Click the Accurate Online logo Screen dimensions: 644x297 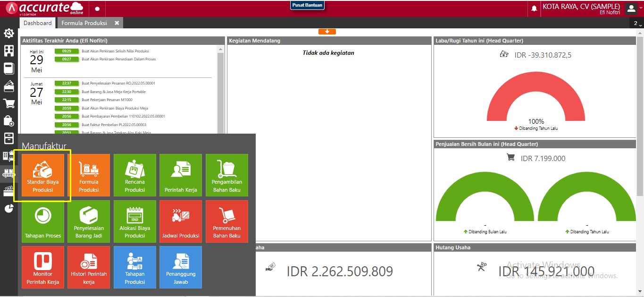pos(45,8)
